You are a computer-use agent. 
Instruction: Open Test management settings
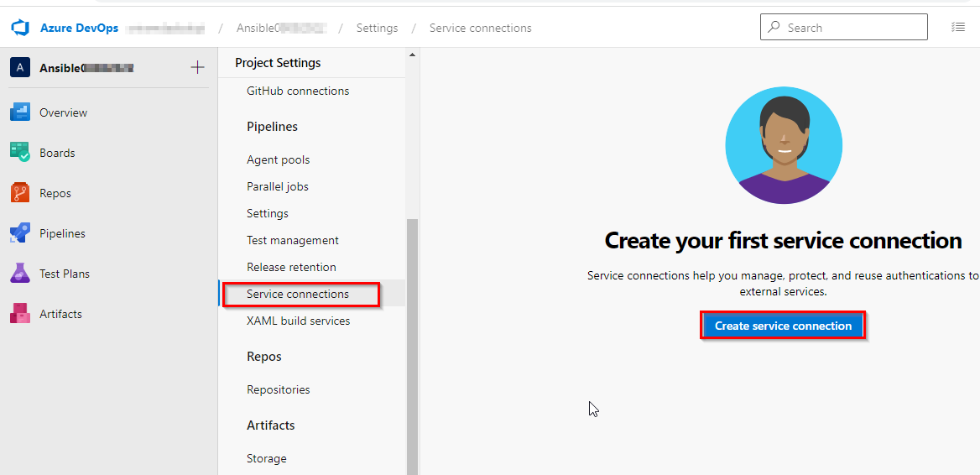point(293,240)
